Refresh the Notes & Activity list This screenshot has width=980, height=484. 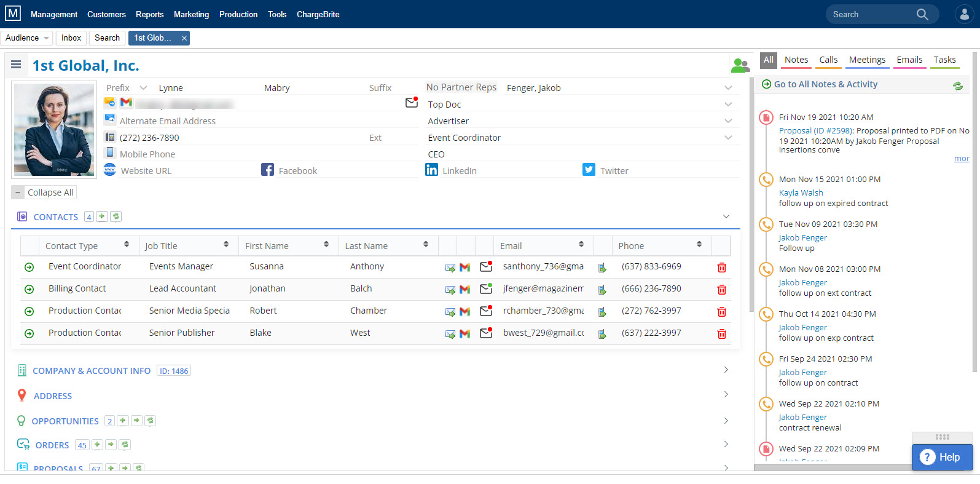tap(957, 86)
